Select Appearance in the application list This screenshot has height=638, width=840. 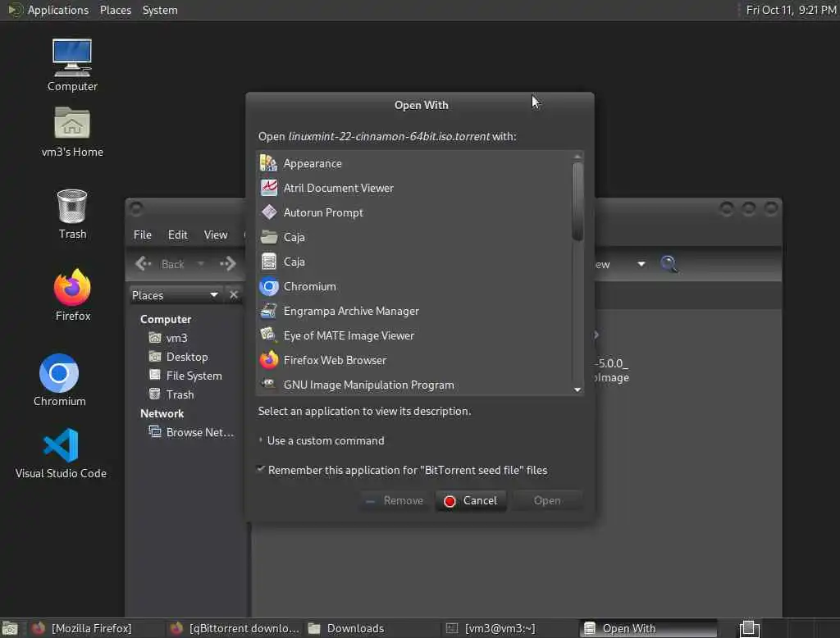(x=414, y=163)
